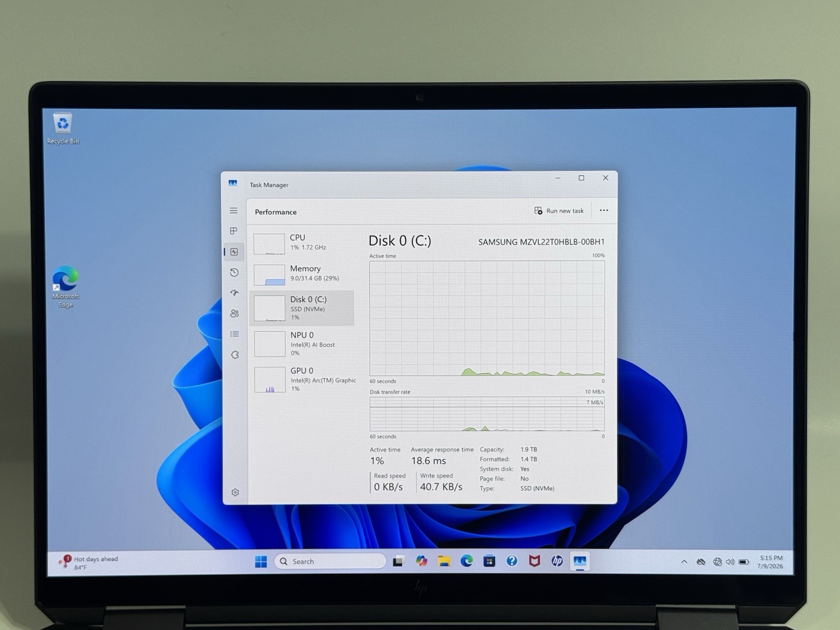
Task: Switch to the Processes page icon
Action: click(x=234, y=231)
